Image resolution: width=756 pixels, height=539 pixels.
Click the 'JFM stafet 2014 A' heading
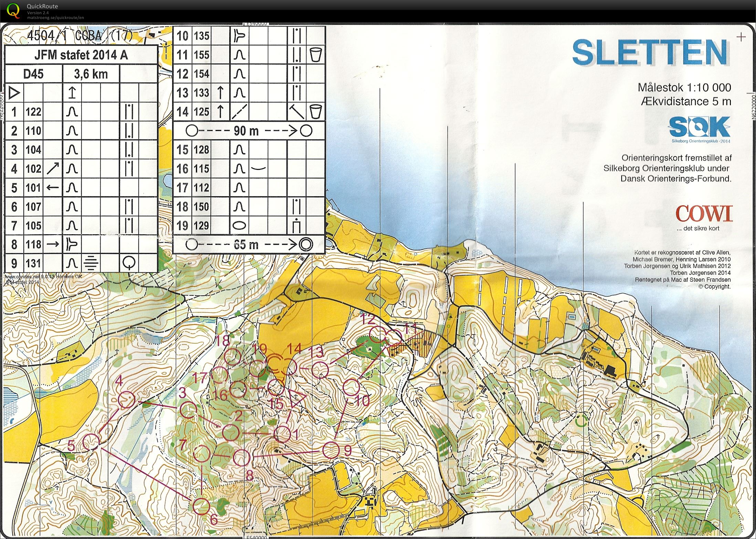[81, 55]
